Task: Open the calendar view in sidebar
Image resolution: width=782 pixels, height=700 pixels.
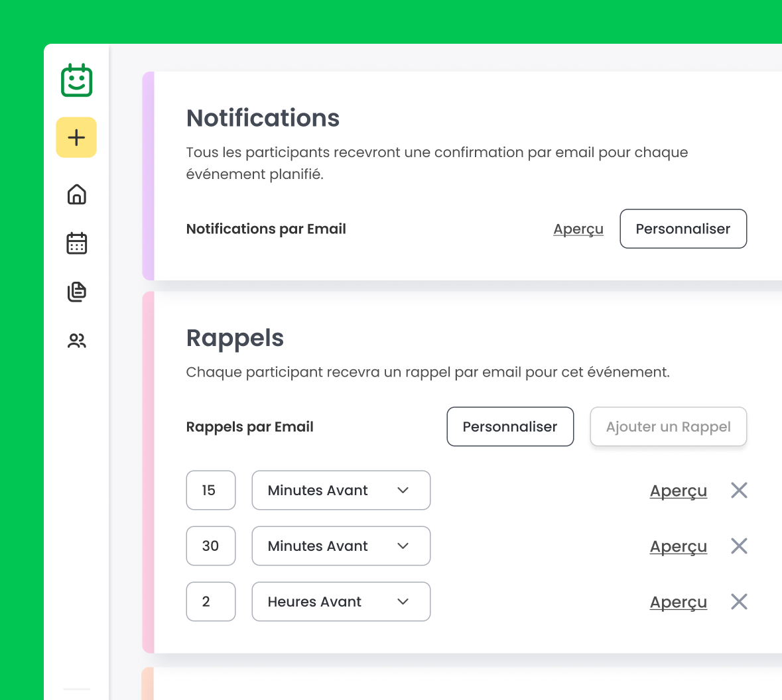Action: [77, 243]
